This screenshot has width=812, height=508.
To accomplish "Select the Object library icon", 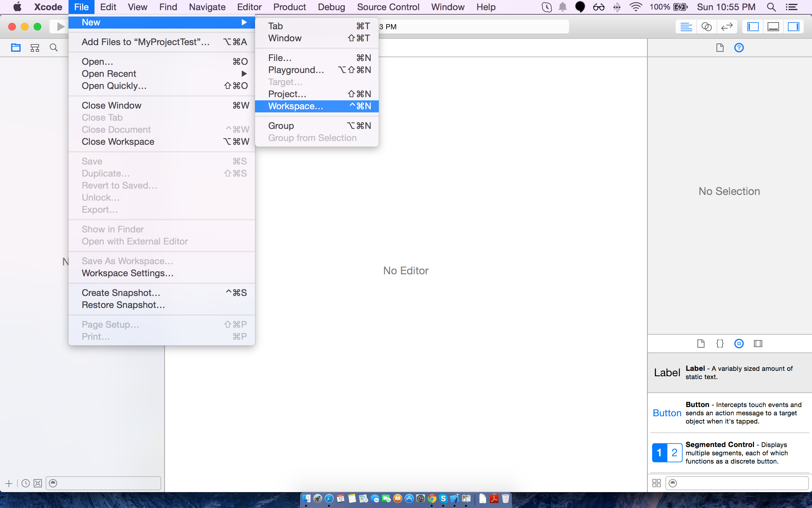I will tap(739, 343).
